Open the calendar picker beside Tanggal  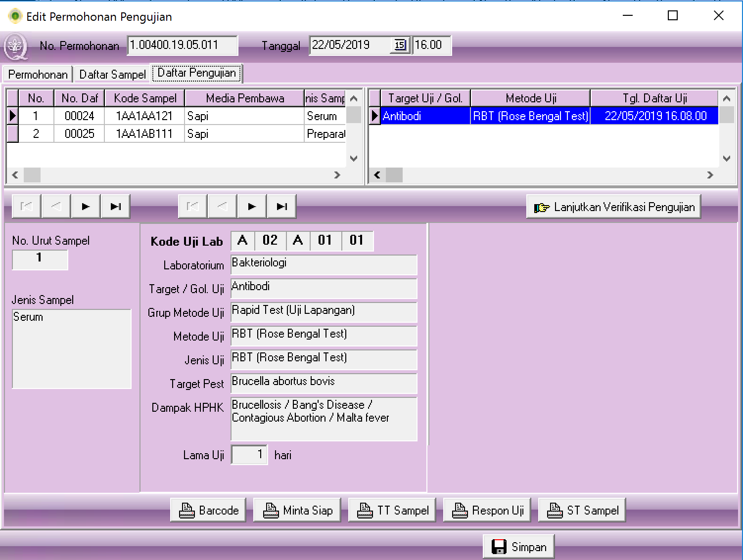[400, 45]
